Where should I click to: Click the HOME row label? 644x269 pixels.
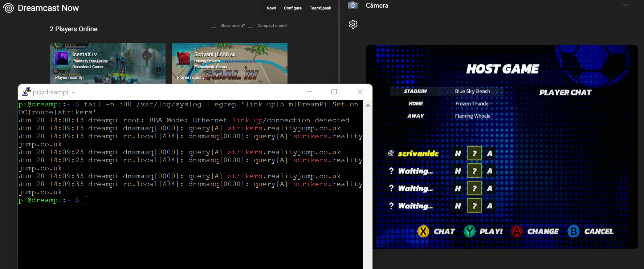[416, 103]
